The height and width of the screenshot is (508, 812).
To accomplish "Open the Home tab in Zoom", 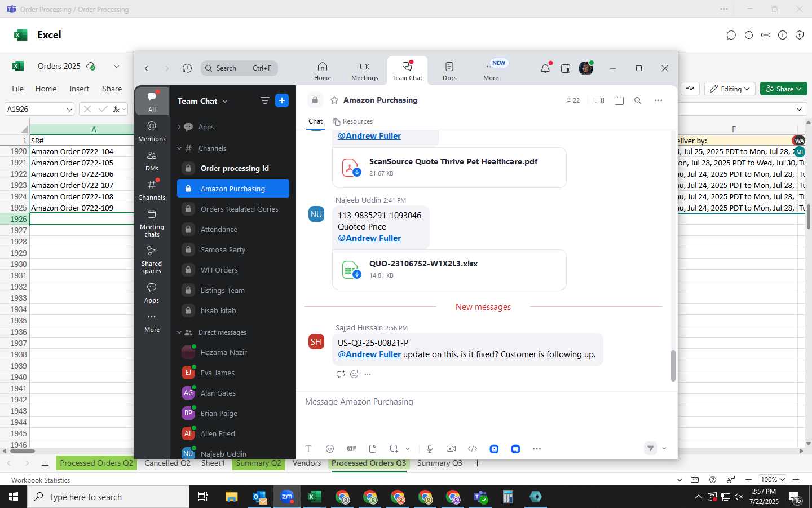I will click(x=323, y=71).
